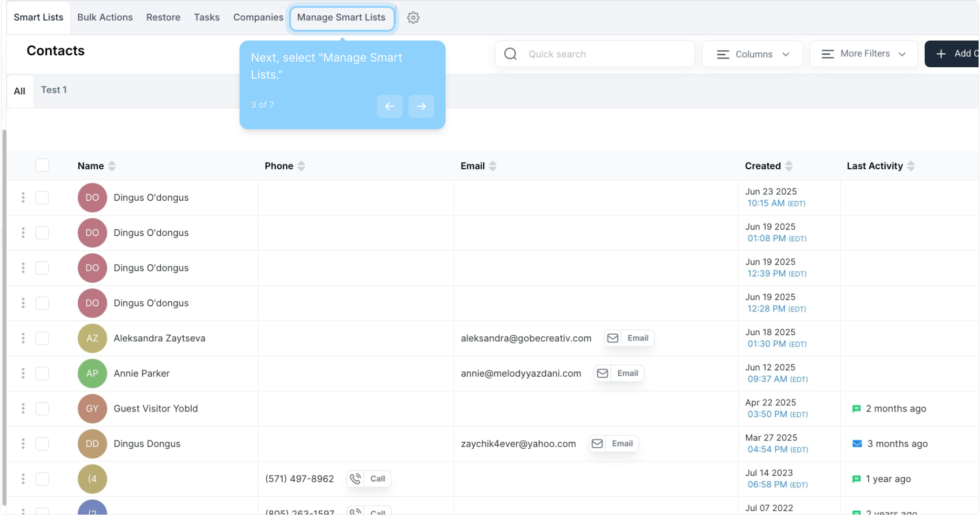Open Dingus Dongus contact name
The height and width of the screenshot is (515, 980).
click(147, 444)
